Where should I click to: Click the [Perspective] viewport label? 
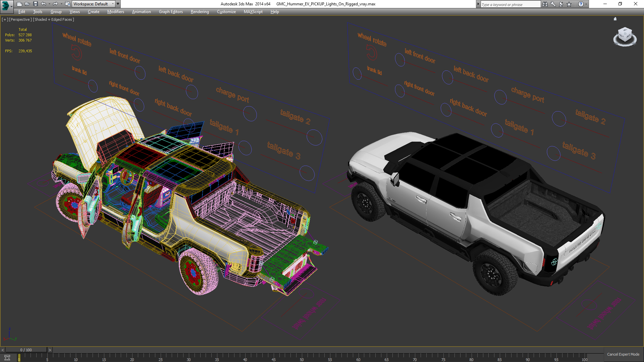pyautogui.click(x=20, y=19)
